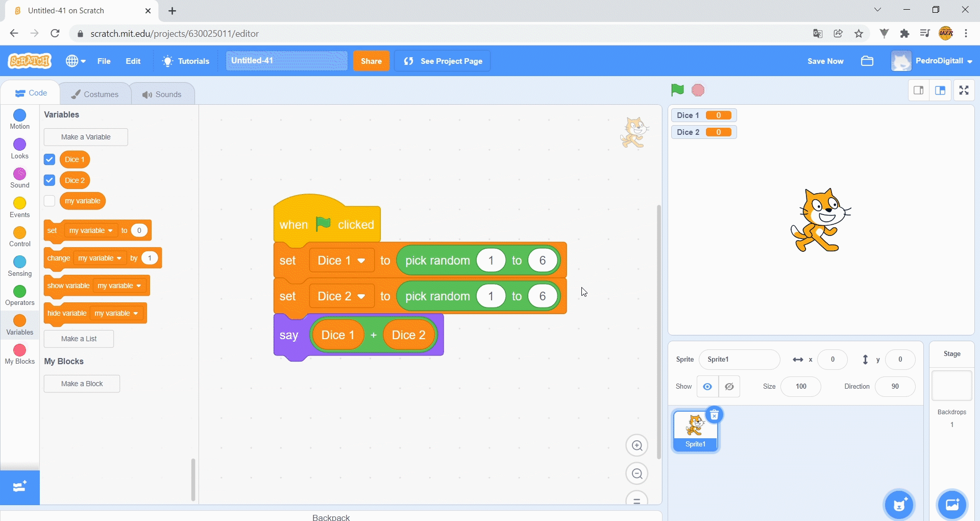Image resolution: width=980 pixels, height=521 pixels.
Task: Select the Sensing block category
Action: pos(20,266)
